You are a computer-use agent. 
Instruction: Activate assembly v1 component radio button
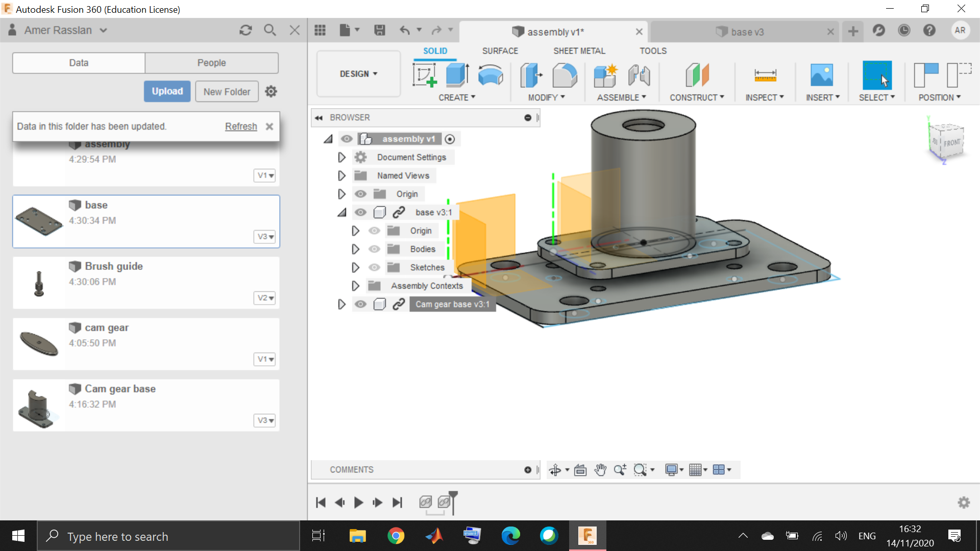coord(450,139)
